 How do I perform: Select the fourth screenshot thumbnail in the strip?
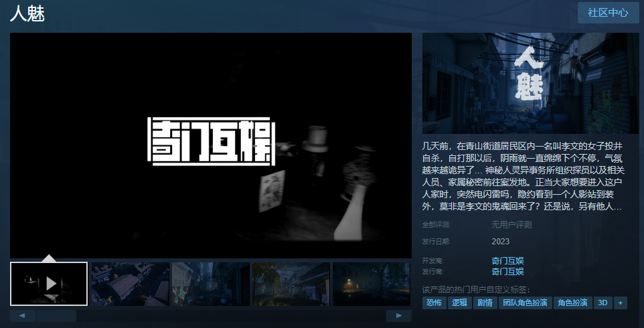click(x=291, y=283)
